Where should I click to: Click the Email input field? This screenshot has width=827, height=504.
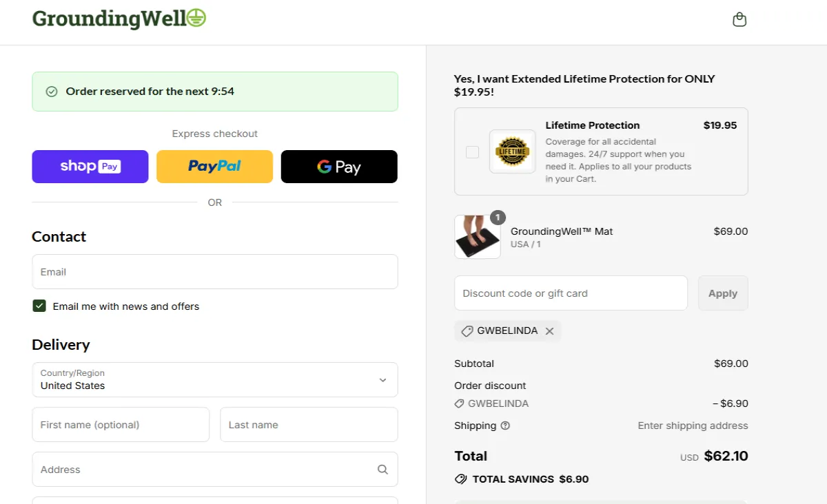pos(214,271)
